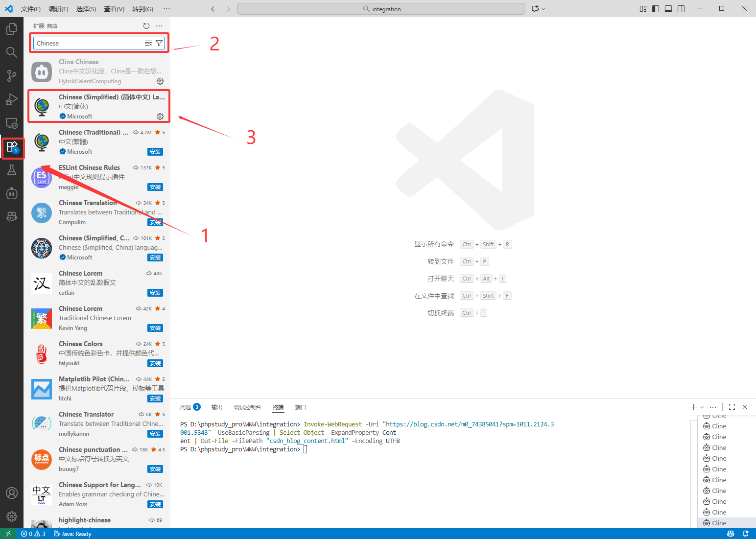Image resolution: width=756 pixels, height=539 pixels.
Task: Open Copilot status icon in status bar
Action: [x=731, y=534]
